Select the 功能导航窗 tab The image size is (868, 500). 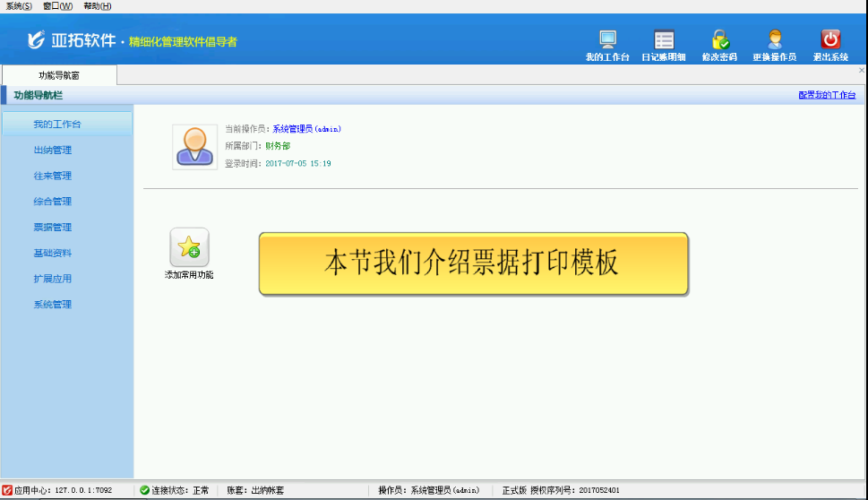click(59, 75)
